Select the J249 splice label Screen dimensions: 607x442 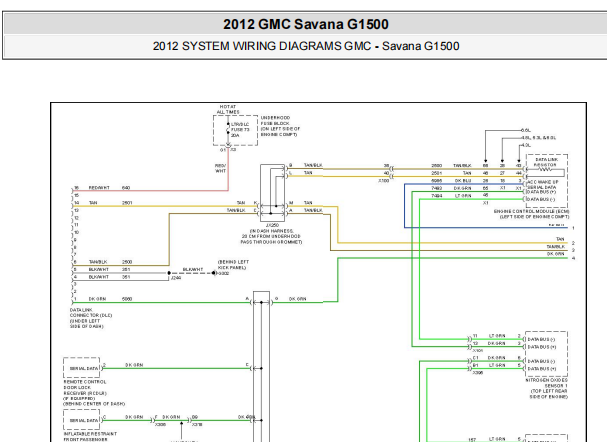click(176, 278)
